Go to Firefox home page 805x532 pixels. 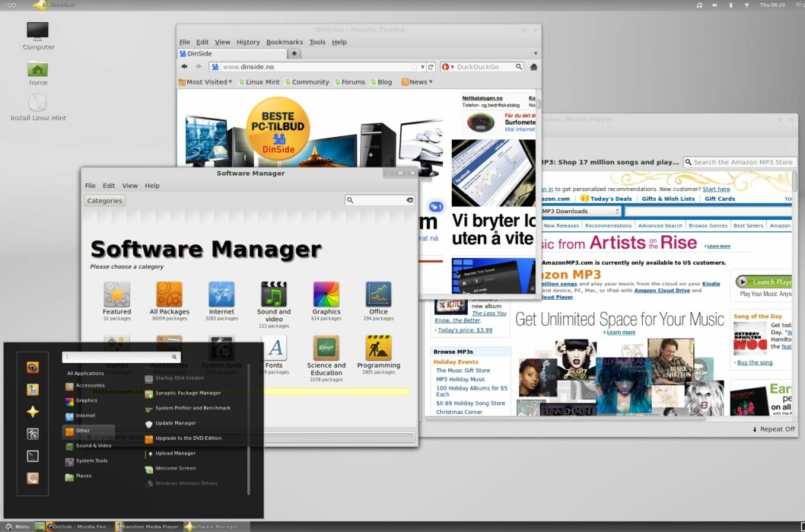[x=533, y=67]
